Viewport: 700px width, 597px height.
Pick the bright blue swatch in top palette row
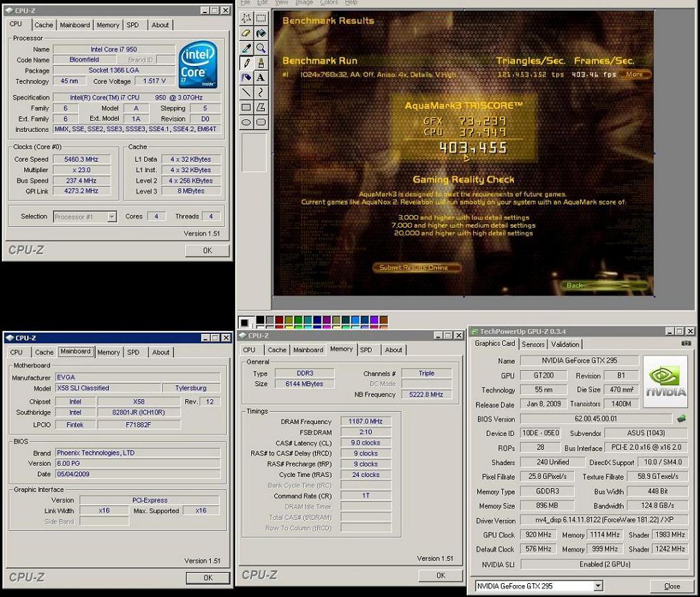point(355,320)
